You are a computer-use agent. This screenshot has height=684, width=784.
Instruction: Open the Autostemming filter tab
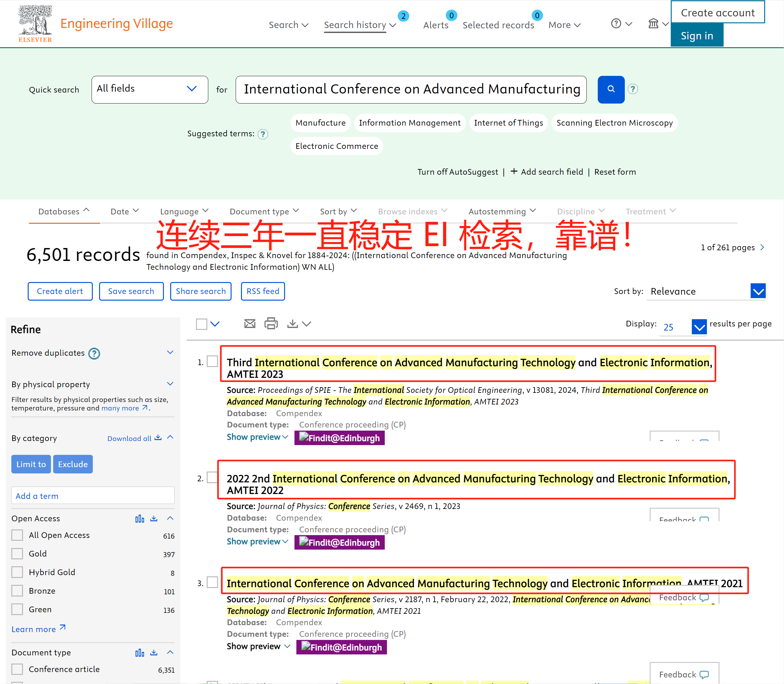coord(502,212)
